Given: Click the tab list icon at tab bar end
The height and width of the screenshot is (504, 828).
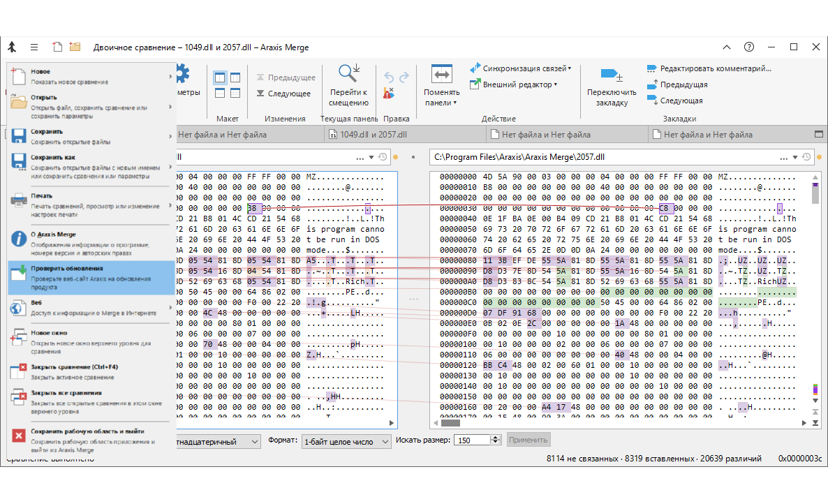Looking at the screenshot, I should pyautogui.click(x=818, y=134).
